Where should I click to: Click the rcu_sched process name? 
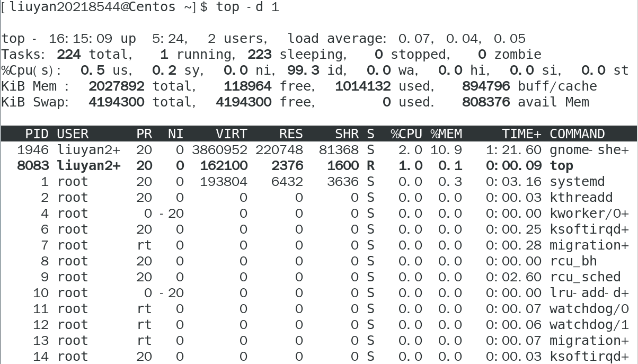tap(585, 277)
